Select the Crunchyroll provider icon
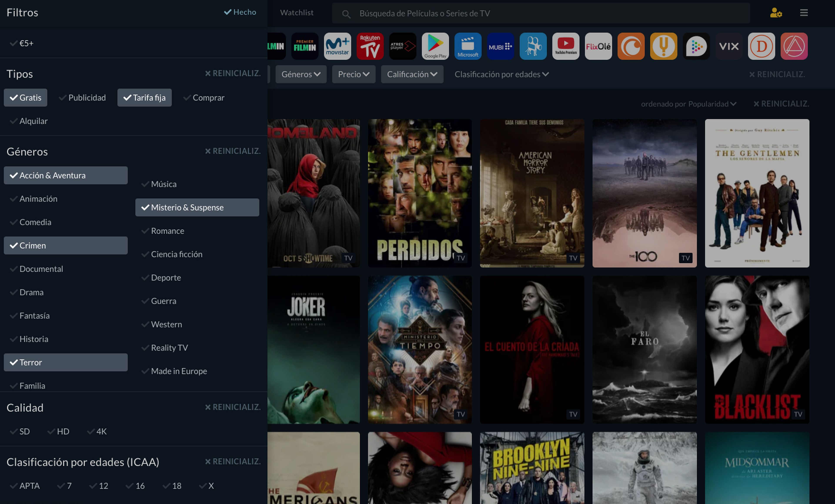The image size is (835, 504). coord(631,46)
